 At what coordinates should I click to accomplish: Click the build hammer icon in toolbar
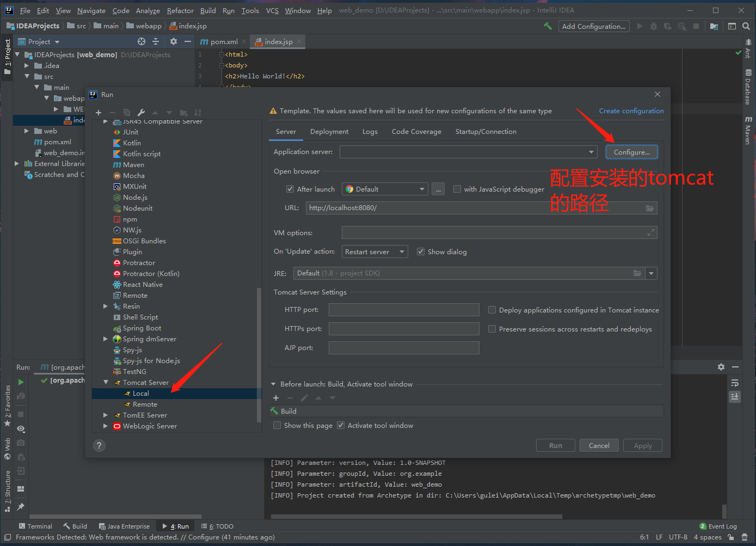tap(548, 26)
